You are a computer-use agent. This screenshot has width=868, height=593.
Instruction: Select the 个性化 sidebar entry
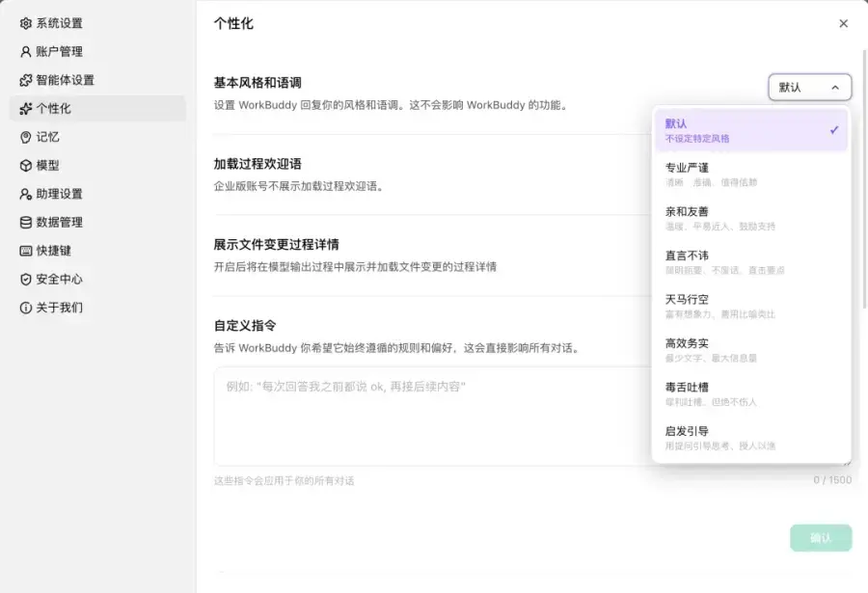click(97, 109)
